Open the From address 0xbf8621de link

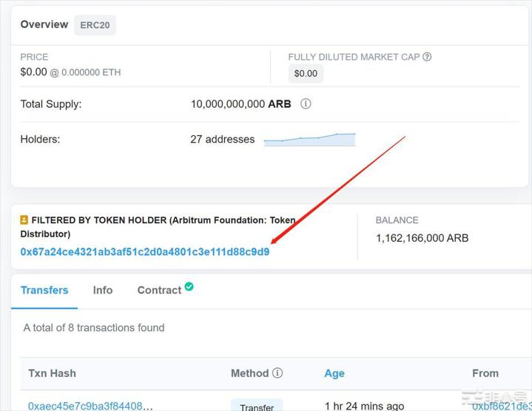point(500,406)
